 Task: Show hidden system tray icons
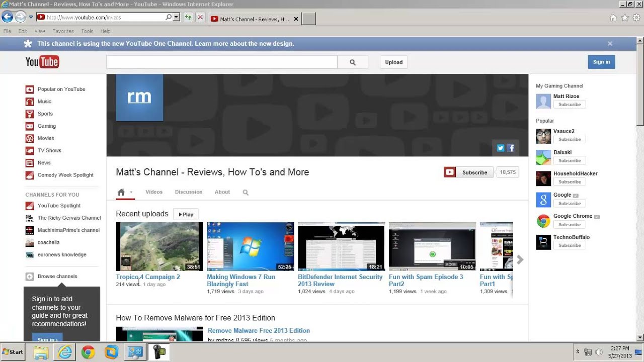pyautogui.click(x=578, y=352)
